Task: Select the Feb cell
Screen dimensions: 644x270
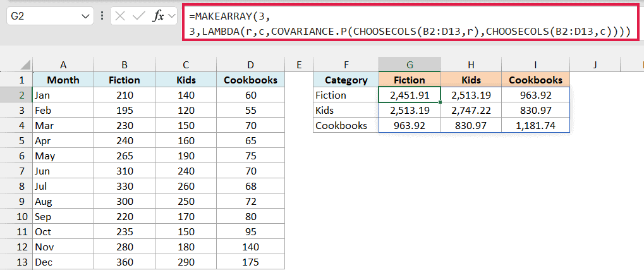Action: coord(63,110)
